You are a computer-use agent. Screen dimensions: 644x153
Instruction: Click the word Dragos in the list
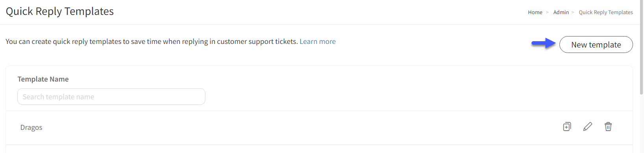31,127
